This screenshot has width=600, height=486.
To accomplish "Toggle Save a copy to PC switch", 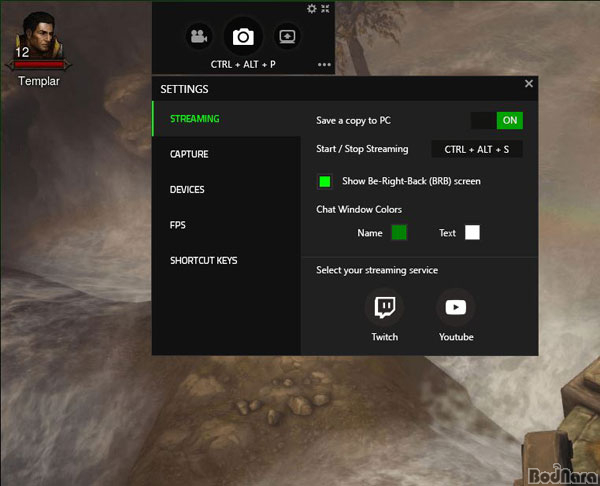I will (497, 121).
